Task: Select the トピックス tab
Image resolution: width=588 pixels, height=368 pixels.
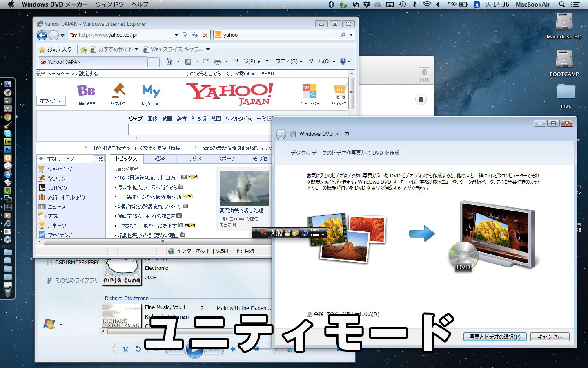Action: coord(126,159)
